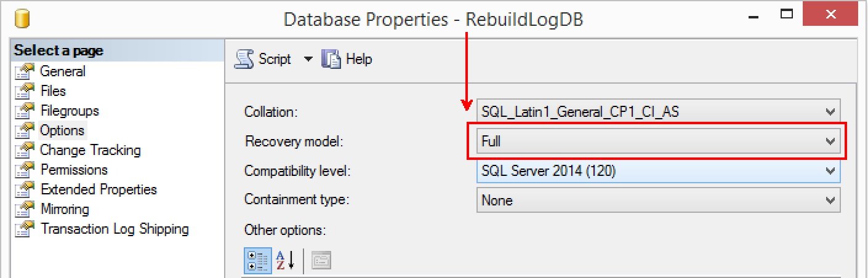Select the Filegroups page
This screenshot has height=278, width=868.
click(x=70, y=111)
